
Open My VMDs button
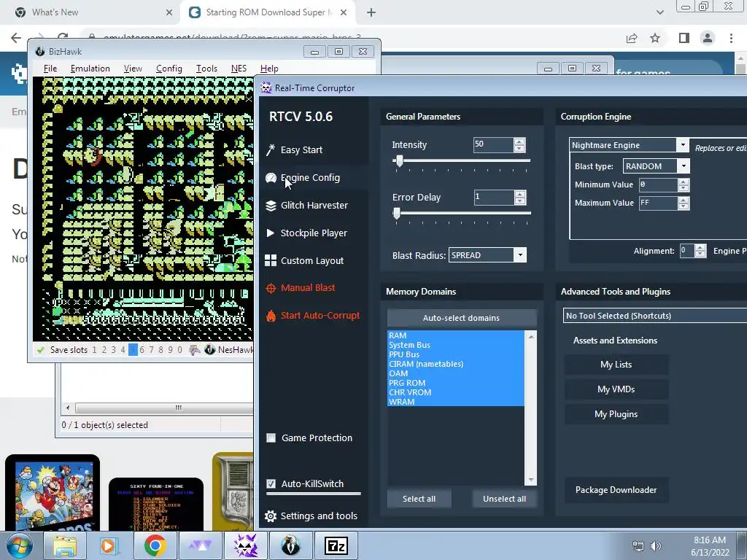pos(616,389)
